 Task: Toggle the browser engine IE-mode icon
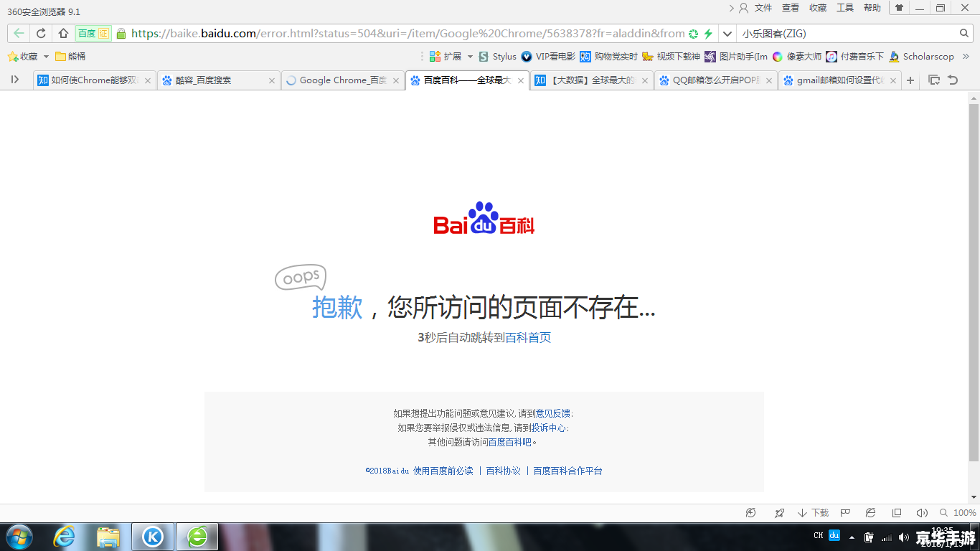click(870, 513)
